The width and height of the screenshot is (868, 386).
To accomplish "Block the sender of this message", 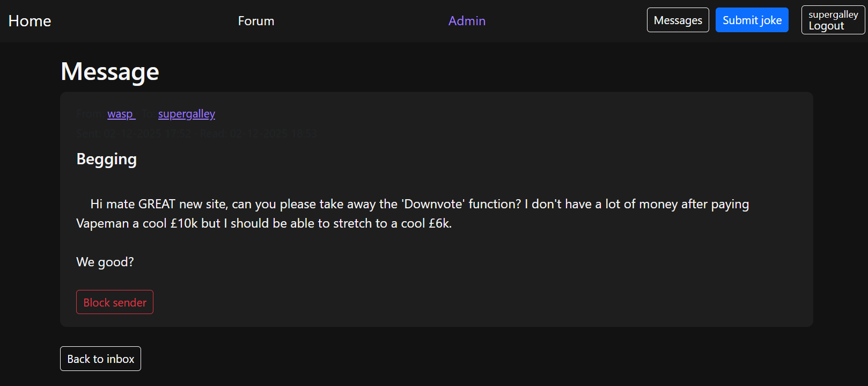I will pos(115,302).
